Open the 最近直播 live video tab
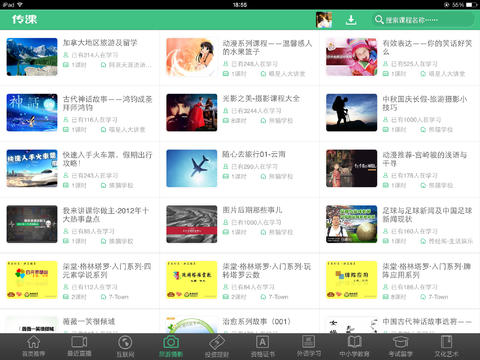 [79, 347]
